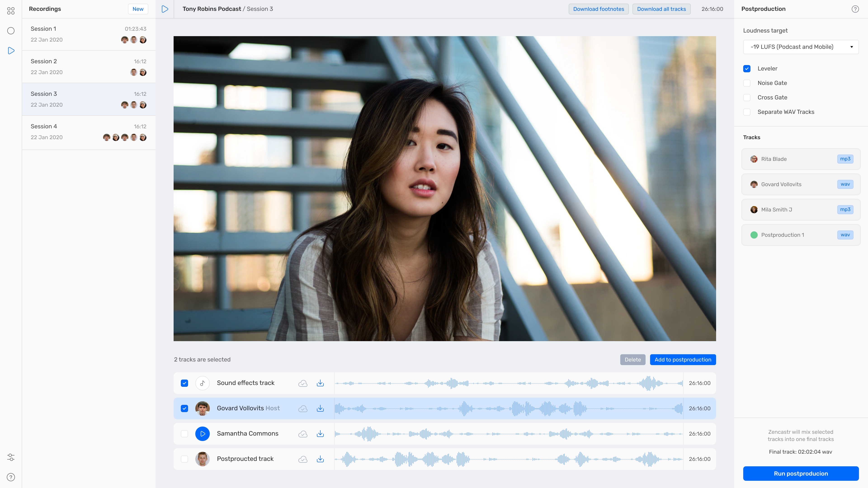Download the Sound effects track
The image size is (868, 488).
click(320, 383)
